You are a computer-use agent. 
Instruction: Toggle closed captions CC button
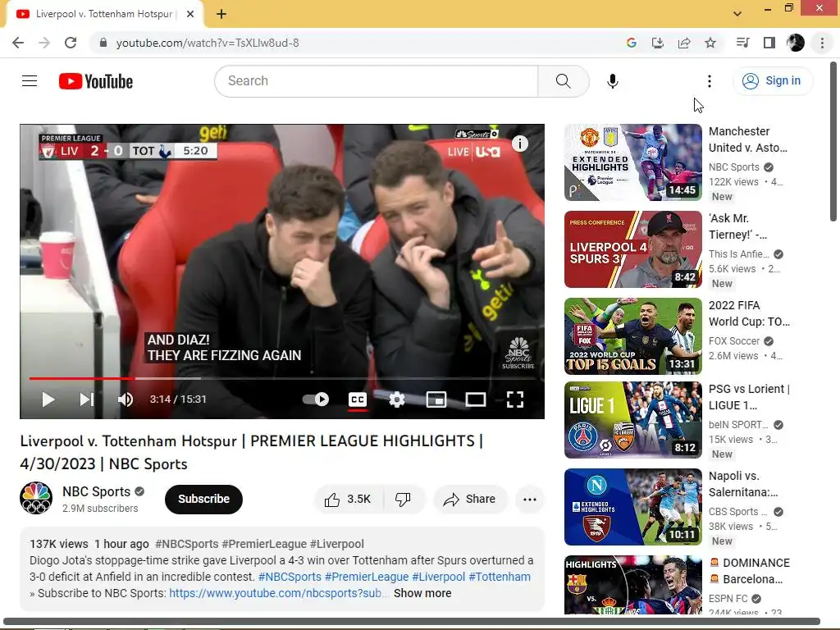coord(358,399)
